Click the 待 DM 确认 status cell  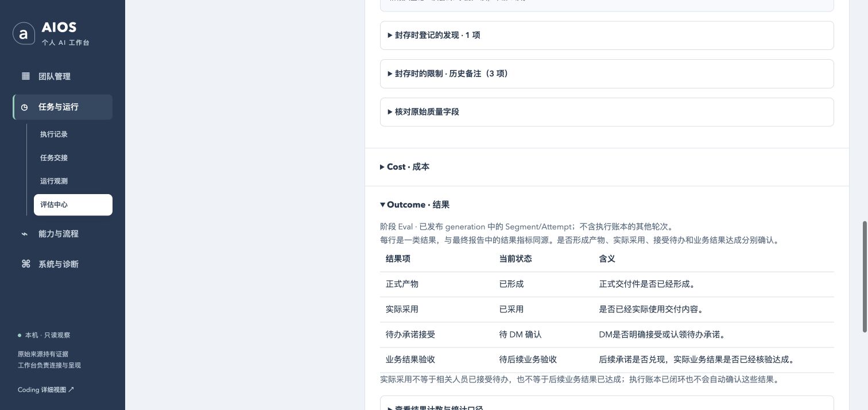(520, 335)
